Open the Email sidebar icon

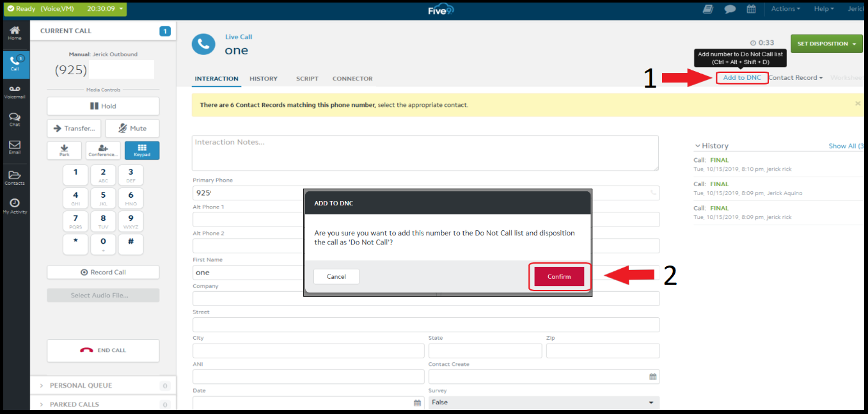tap(14, 147)
